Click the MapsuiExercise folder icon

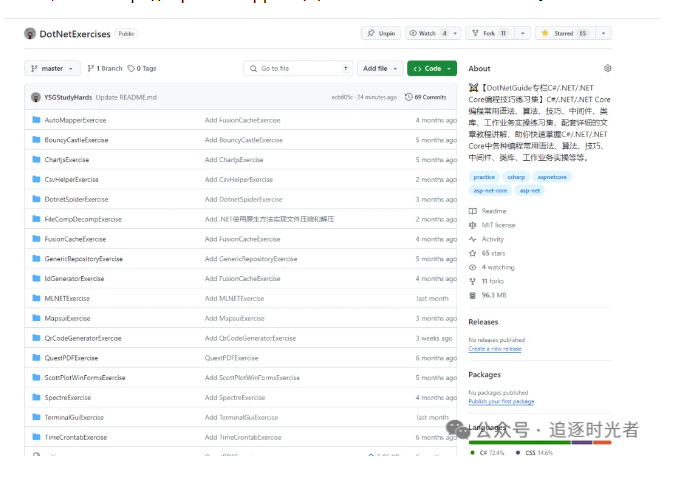36,318
